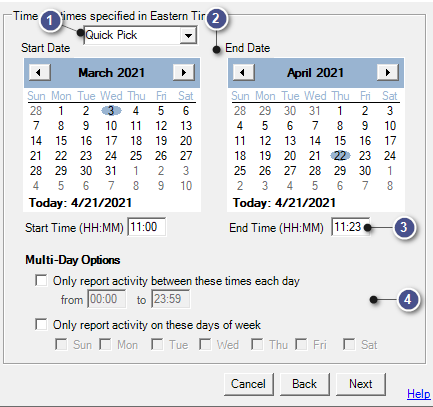
Task: Go to previous month in Start Date calendar
Action: pyautogui.click(x=39, y=72)
